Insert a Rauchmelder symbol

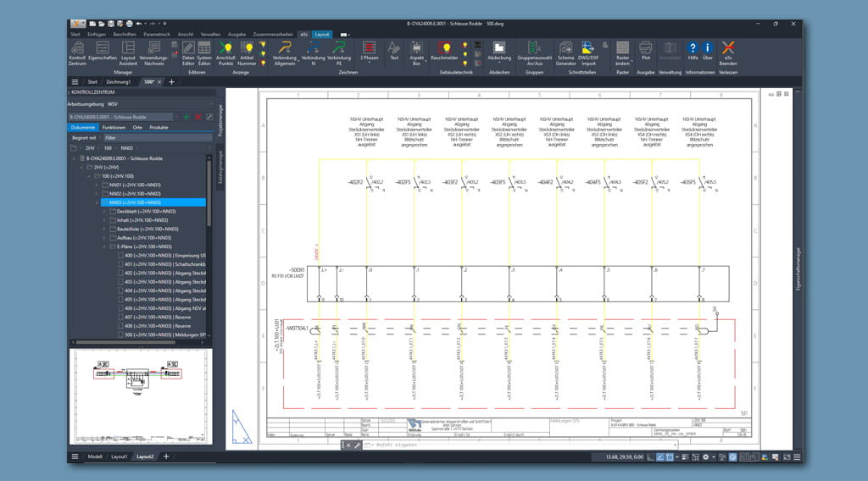pos(444,53)
